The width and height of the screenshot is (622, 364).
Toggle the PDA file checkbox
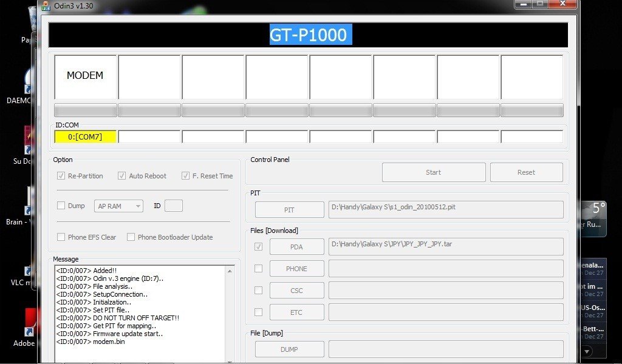[x=258, y=246]
